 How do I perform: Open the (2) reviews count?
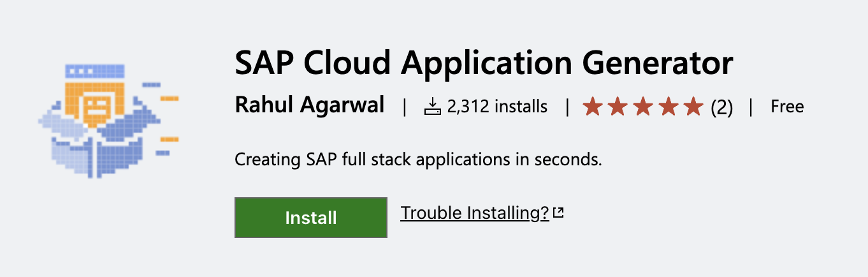click(x=722, y=107)
